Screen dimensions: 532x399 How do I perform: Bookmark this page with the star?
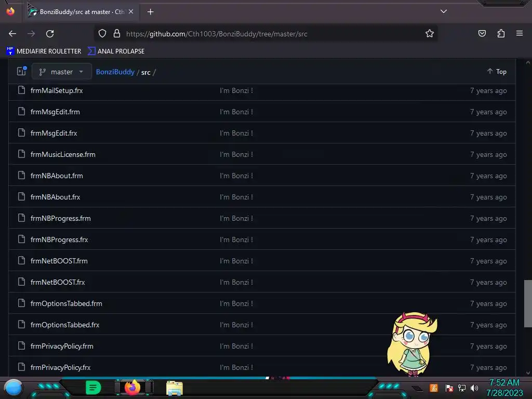(x=430, y=34)
